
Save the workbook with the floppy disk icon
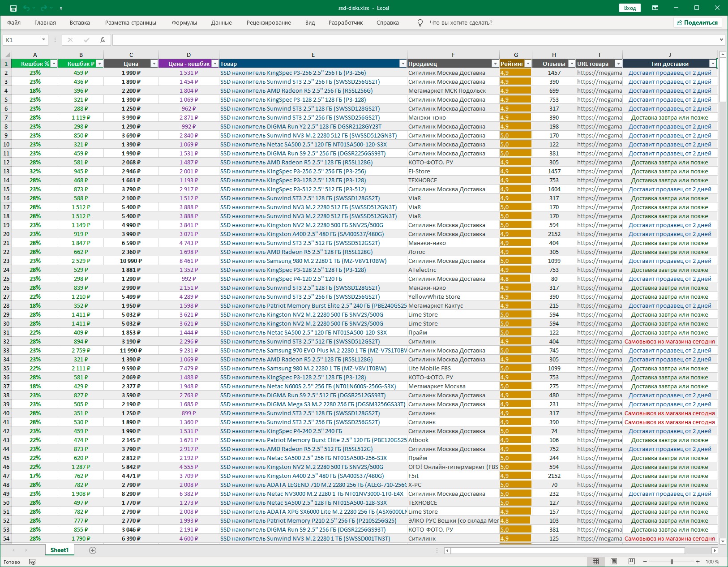coord(13,8)
